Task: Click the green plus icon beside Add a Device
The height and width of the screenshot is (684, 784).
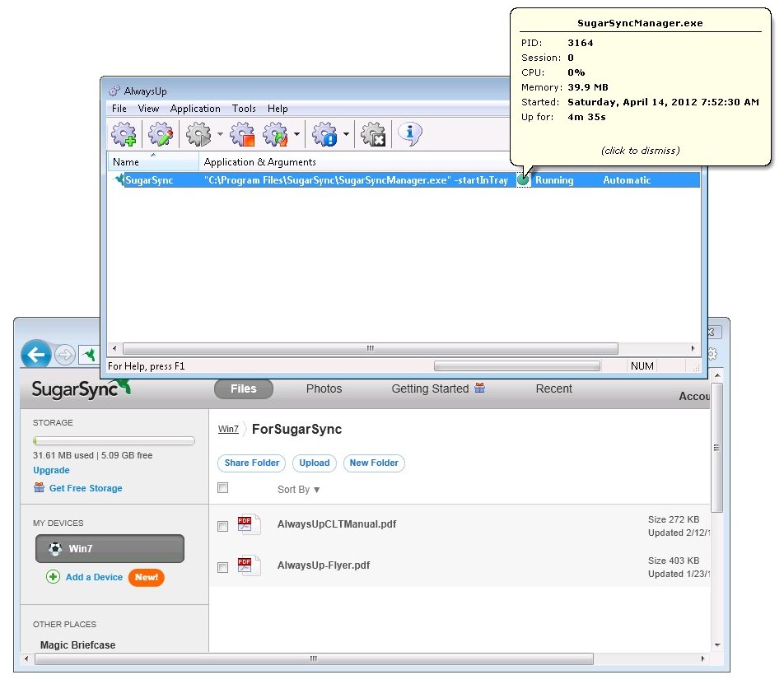Action: tap(53, 577)
